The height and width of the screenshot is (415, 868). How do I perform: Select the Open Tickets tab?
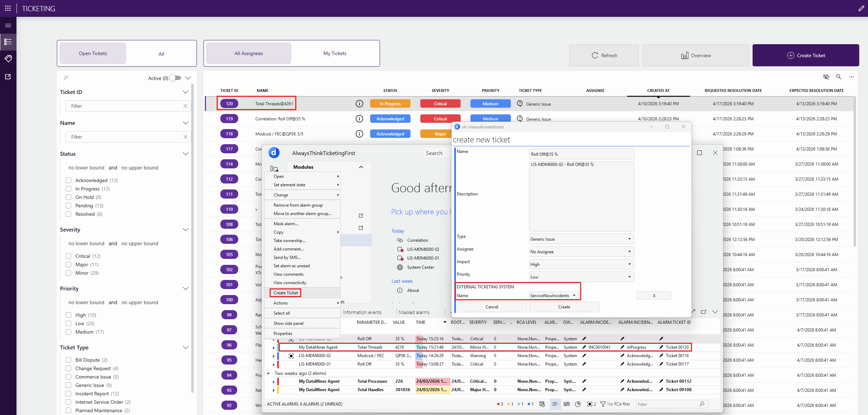tap(93, 53)
